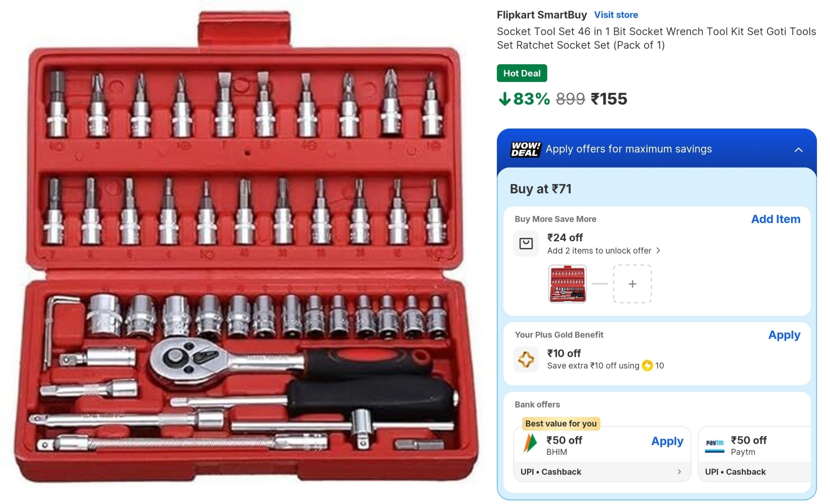830x504 pixels.
Task: Click the Hot Deal badge
Action: (x=522, y=73)
